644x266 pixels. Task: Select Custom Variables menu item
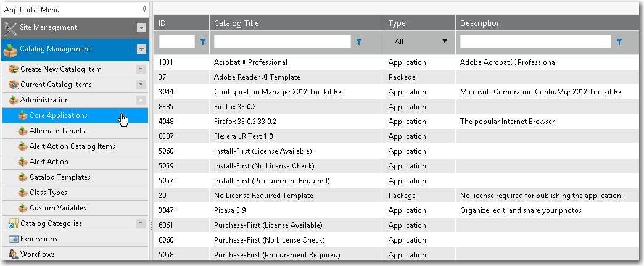[57, 208]
